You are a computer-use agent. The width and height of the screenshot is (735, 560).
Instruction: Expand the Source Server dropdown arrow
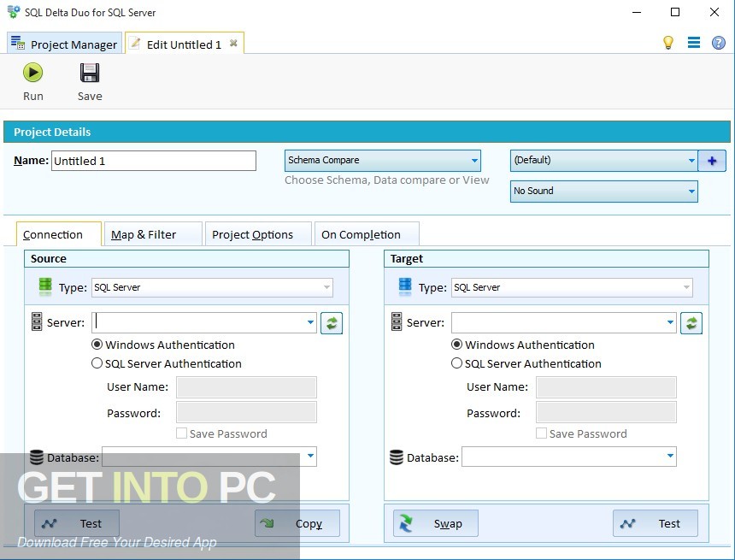point(310,322)
